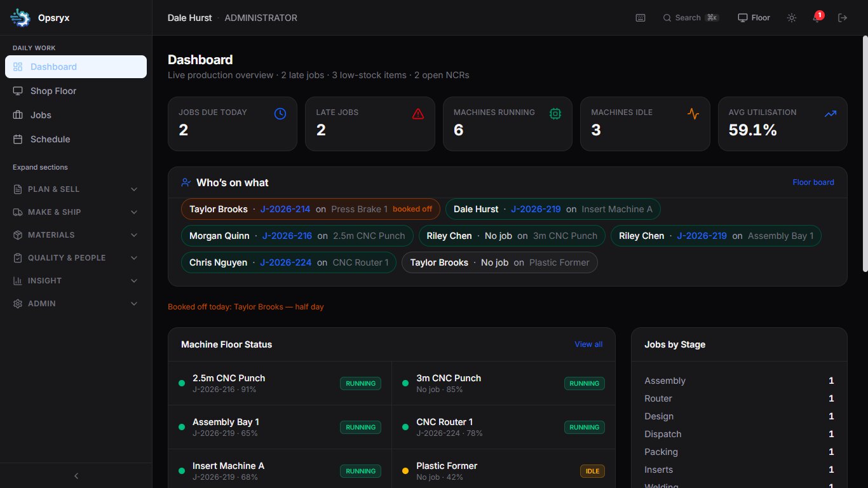This screenshot has height=488, width=868.
Task: Click the person icon beside Who's on what
Action: click(x=186, y=182)
